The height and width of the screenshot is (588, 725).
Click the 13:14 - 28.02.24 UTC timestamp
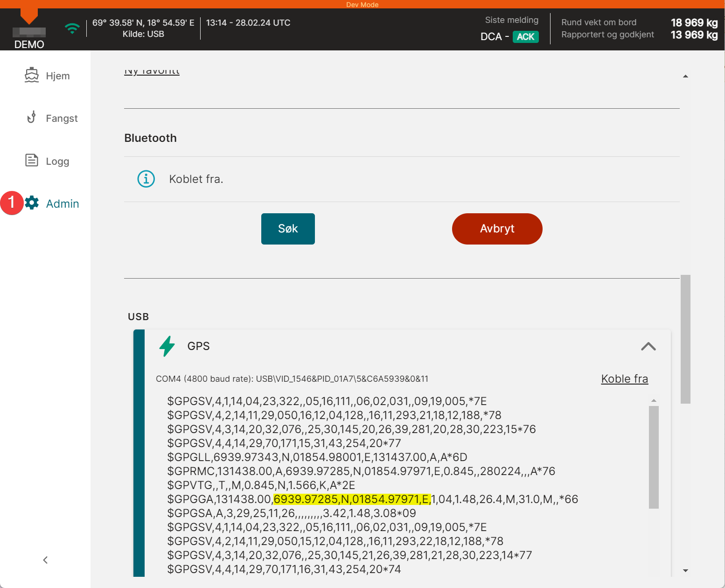pyautogui.click(x=248, y=23)
